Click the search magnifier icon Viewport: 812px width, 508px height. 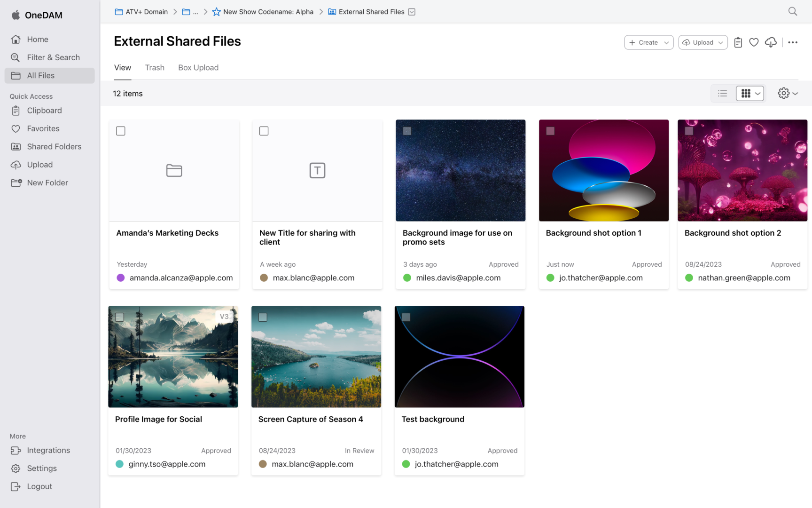(792, 12)
